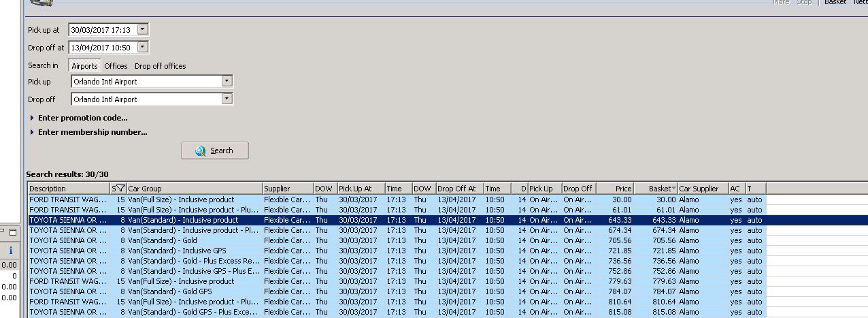The height and width of the screenshot is (318, 868).
Task: Open the Pick up location dropdown arrow
Action: [227, 81]
